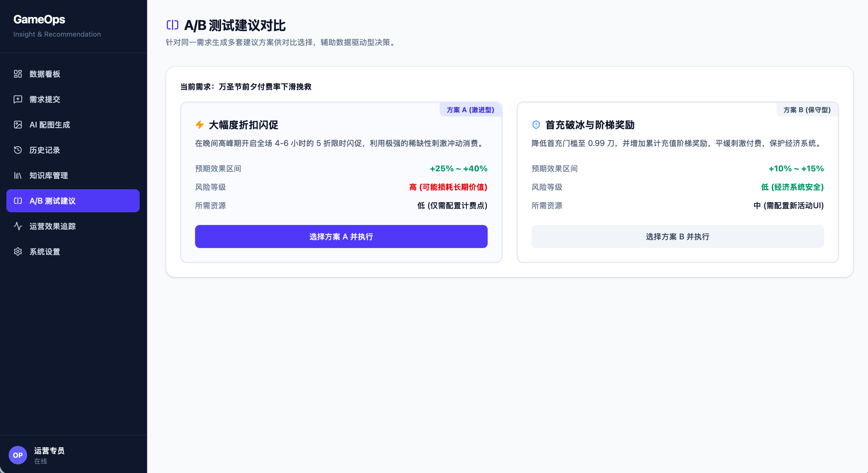Open the 数据看板 menu item
868x473 pixels.
pos(73,74)
